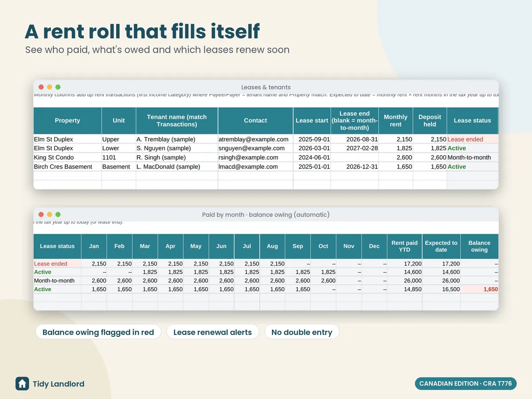This screenshot has width=532, height=399.
Task: Click the Tidy Landlord house logo icon
Action: [22, 384]
